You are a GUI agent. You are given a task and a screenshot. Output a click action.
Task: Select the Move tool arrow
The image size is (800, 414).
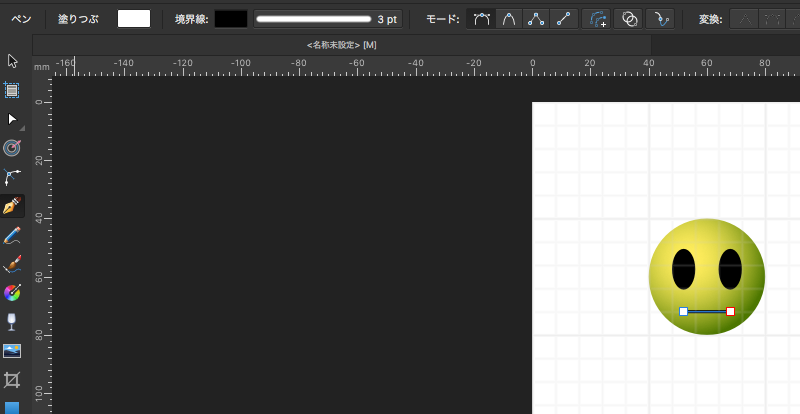click(12, 61)
